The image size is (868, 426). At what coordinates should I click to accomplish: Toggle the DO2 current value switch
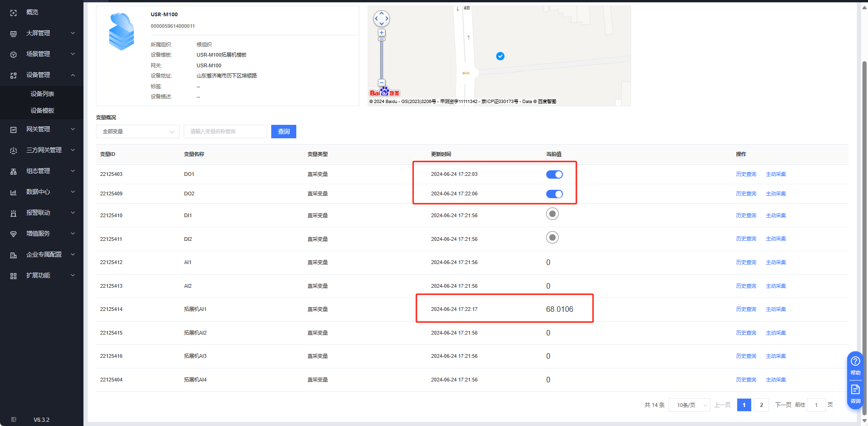pos(554,194)
